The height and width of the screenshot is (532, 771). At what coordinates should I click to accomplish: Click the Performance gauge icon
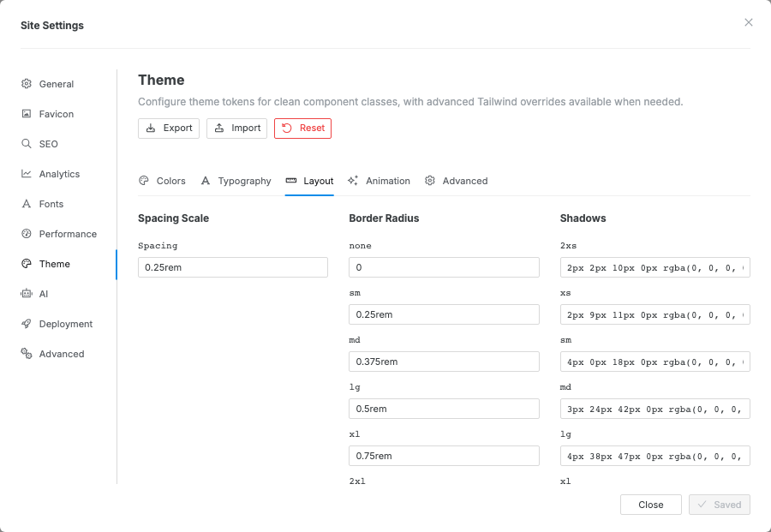pyautogui.click(x=26, y=234)
